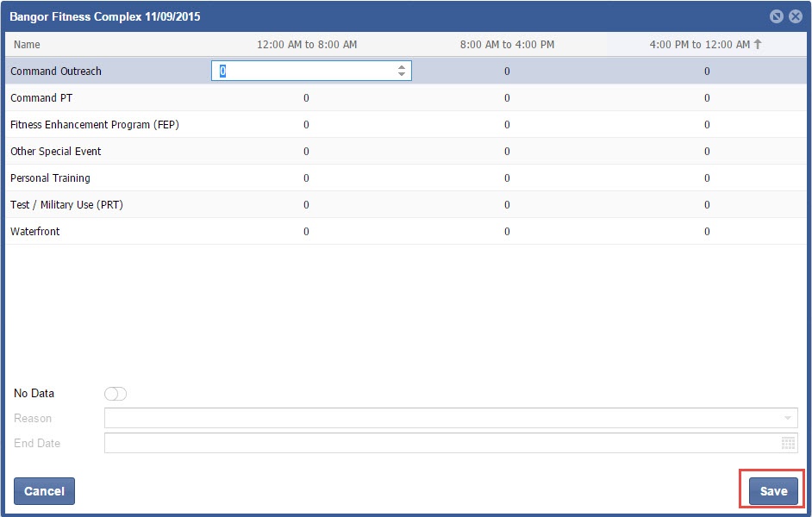The image size is (812, 517).
Task: Sort by 12:00 AM to 8:00 AM column
Action: [x=307, y=44]
